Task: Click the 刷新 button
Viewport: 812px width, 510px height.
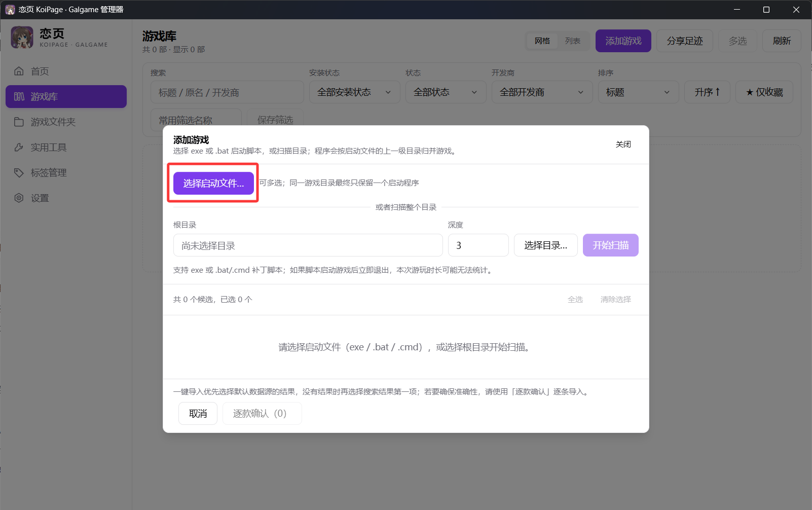Action: [782, 41]
